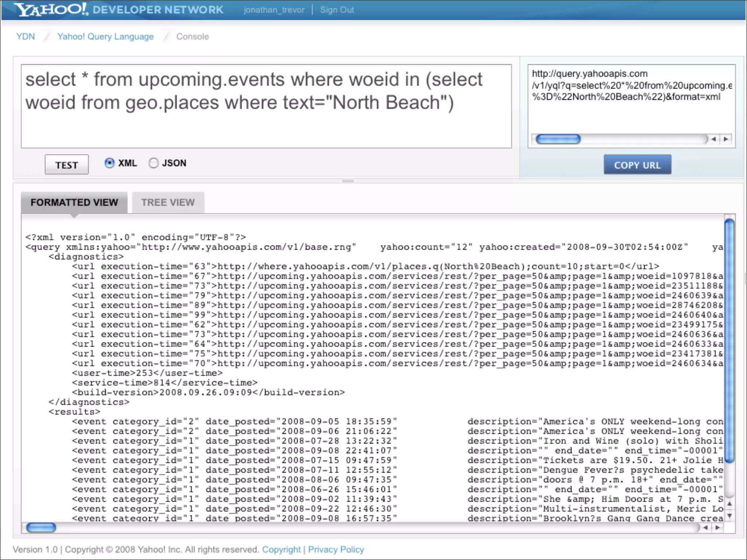Viewport: 747px width, 560px height.
Task: Click event row posted 2008-08-06 09:47:35
Action: pos(398,479)
